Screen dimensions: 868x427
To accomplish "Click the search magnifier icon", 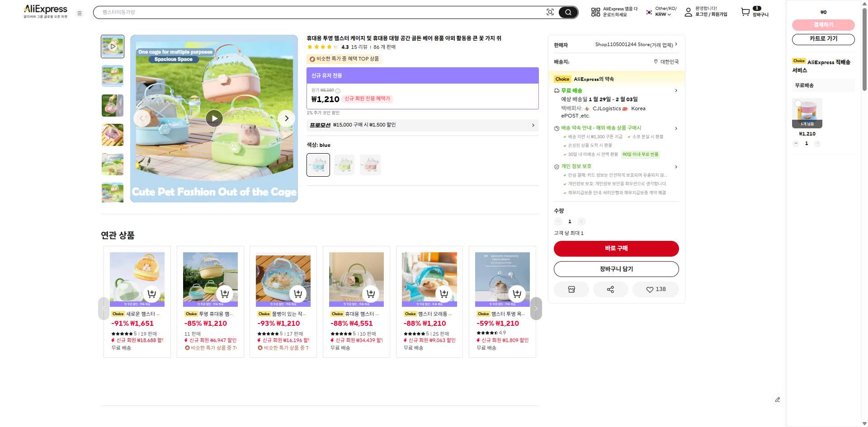I will [x=568, y=12].
